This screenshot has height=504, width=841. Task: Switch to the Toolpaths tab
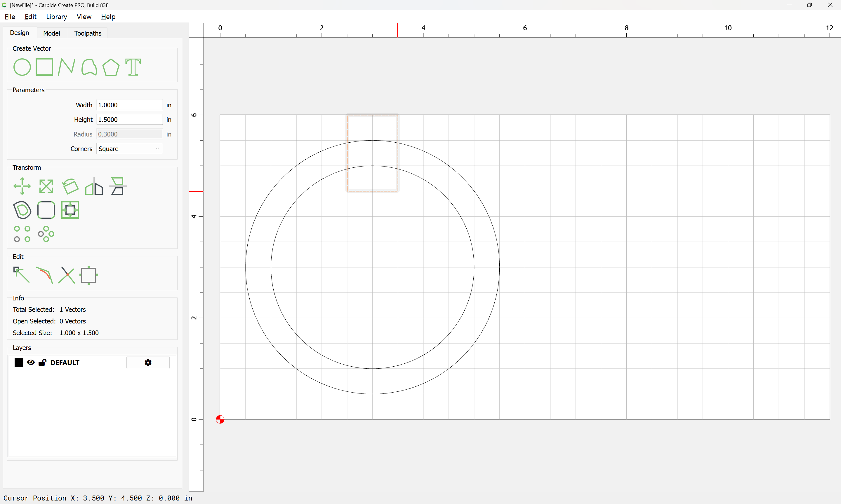click(88, 33)
